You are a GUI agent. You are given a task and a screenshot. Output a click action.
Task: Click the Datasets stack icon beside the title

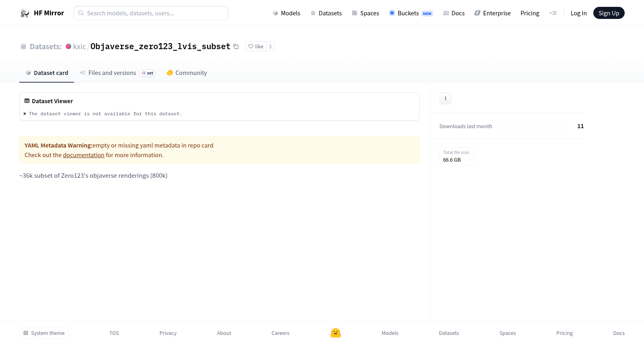coord(23,47)
